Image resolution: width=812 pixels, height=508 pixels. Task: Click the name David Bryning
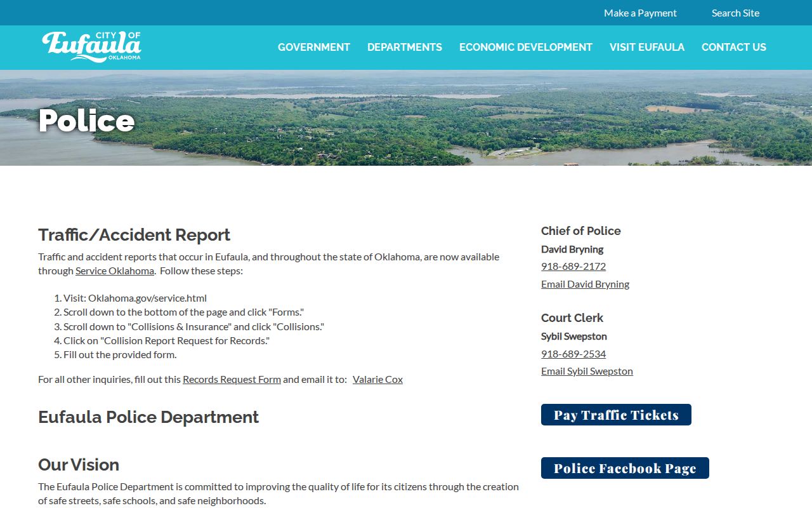(x=572, y=249)
